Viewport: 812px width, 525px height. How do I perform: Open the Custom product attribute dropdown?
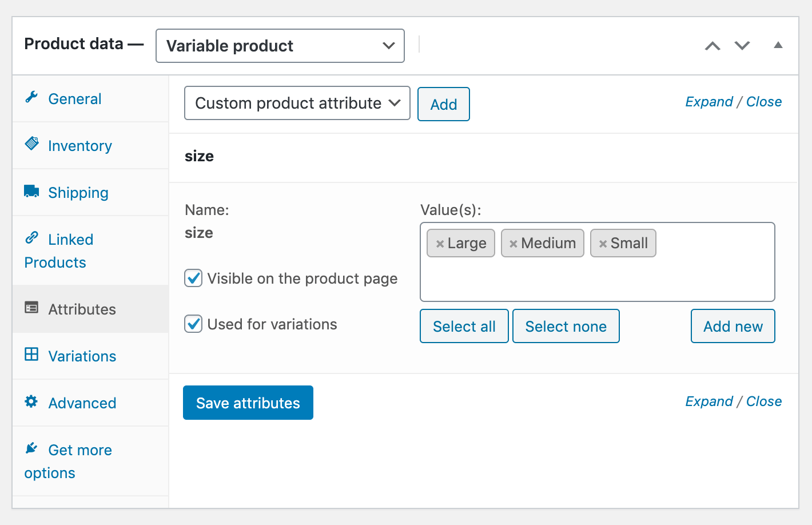click(297, 104)
